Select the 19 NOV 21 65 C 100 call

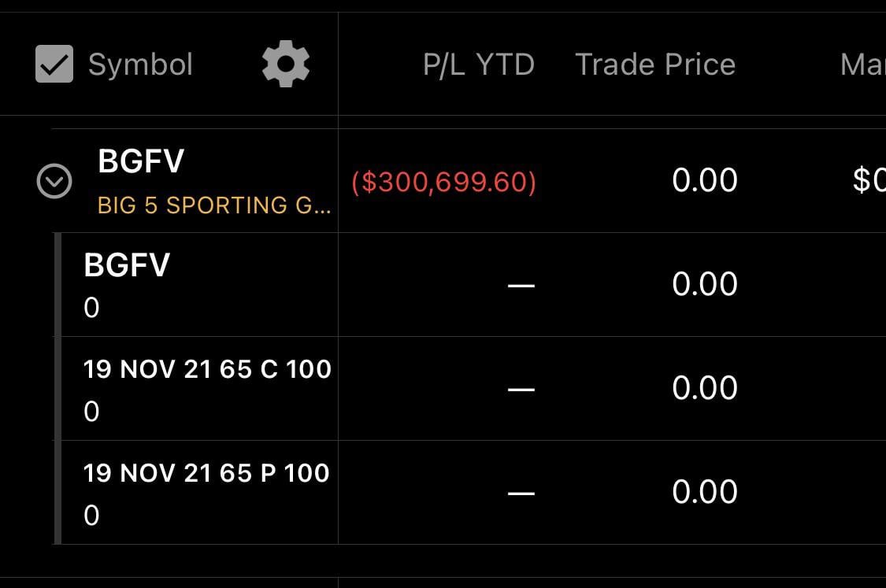pyautogui.click(x=207, y=369)
